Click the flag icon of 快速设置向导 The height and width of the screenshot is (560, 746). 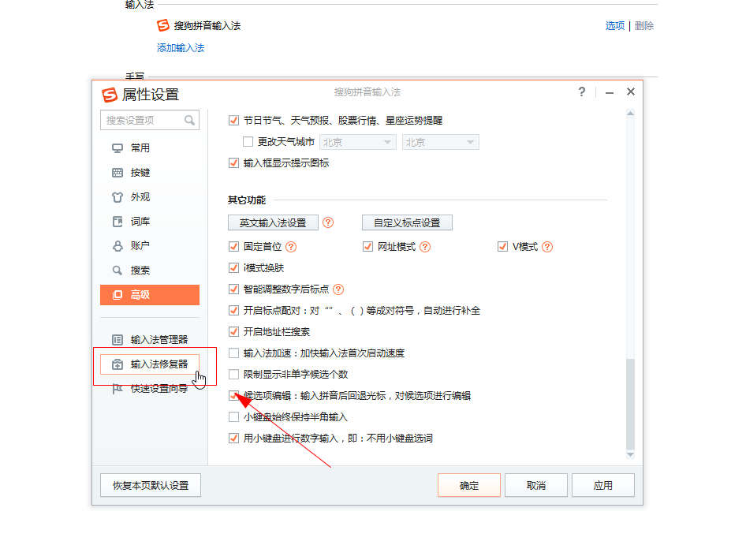coord(117,389)
